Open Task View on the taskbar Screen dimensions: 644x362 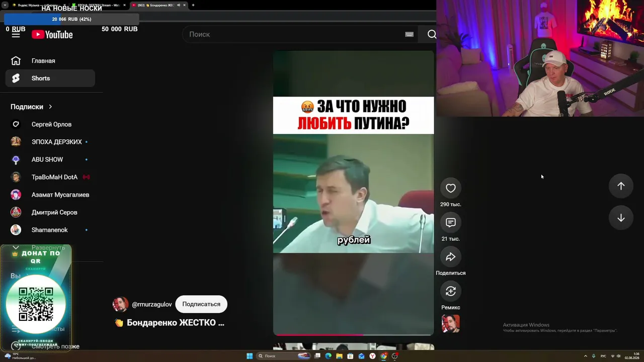tap(317, 356)
